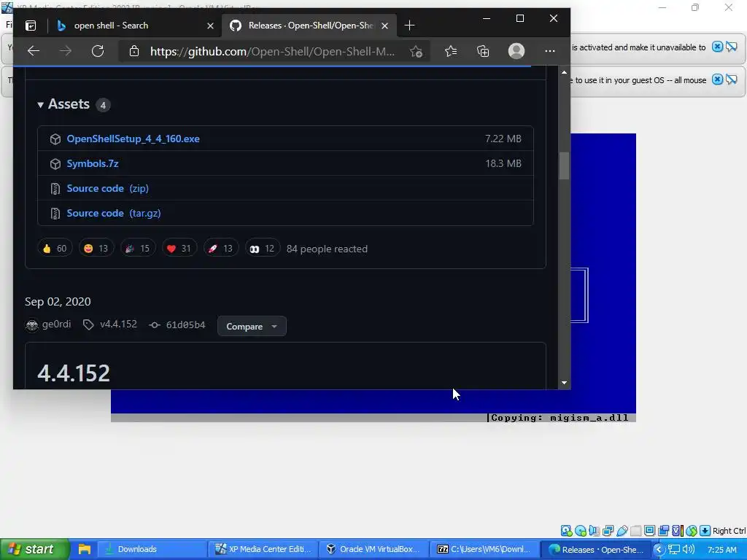This screenshot has width=747, height=560.
Task: Open the Compare dropdown button
Action: [252, 326]
